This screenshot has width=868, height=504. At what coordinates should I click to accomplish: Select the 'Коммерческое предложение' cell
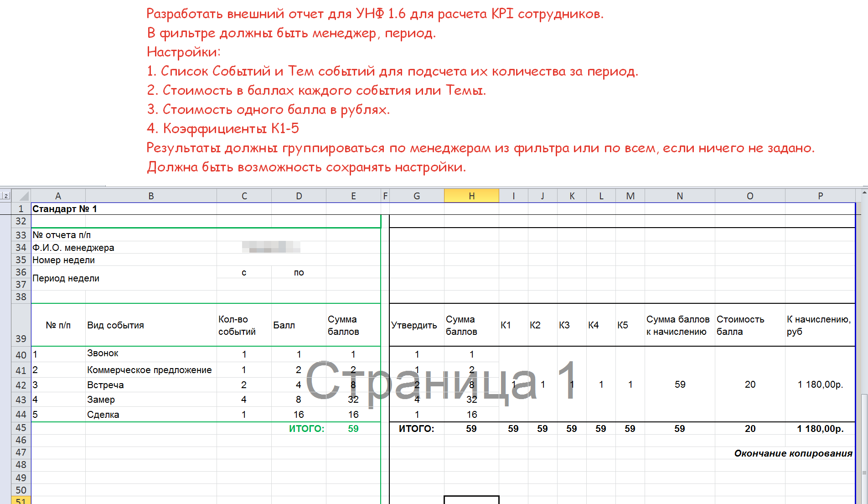[x=150, y=370]
